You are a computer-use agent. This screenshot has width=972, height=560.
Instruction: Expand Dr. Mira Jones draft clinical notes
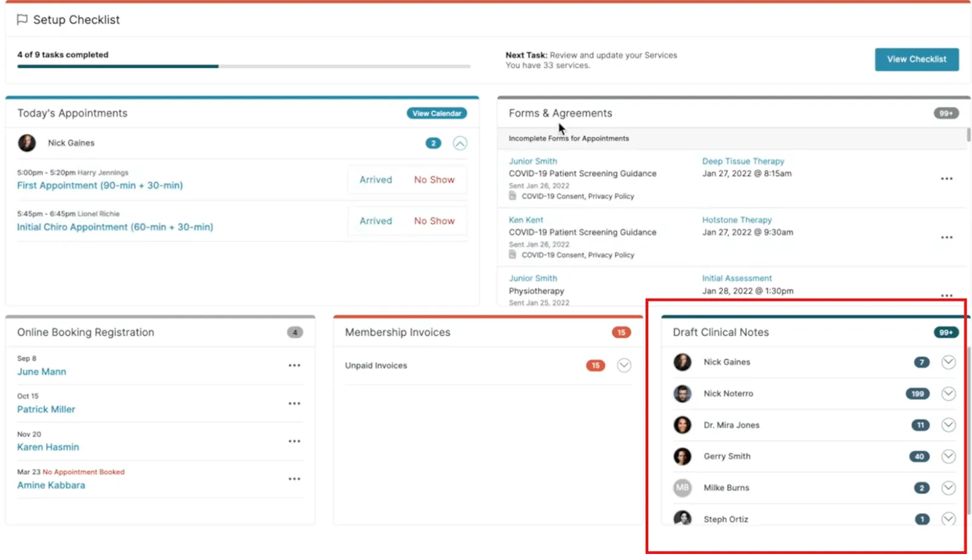[948, 425]
